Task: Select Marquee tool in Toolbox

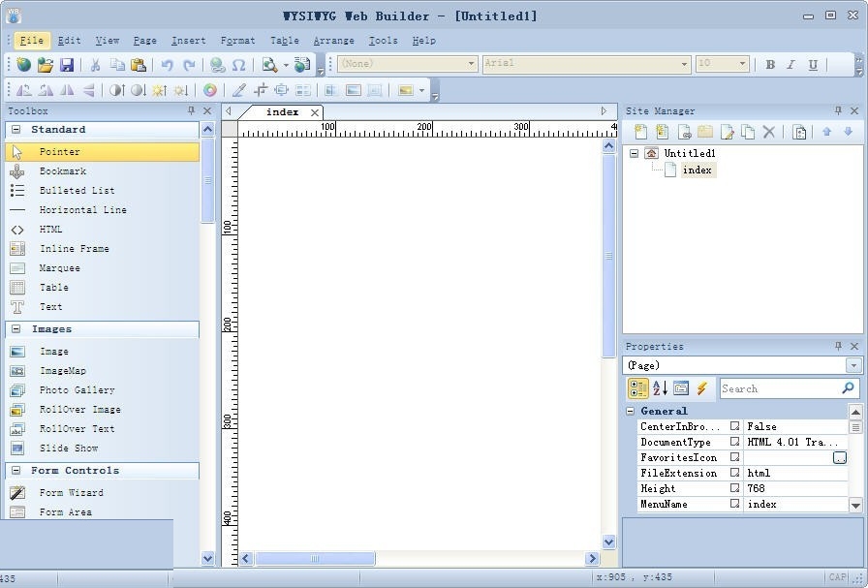Action: point(103,268)
